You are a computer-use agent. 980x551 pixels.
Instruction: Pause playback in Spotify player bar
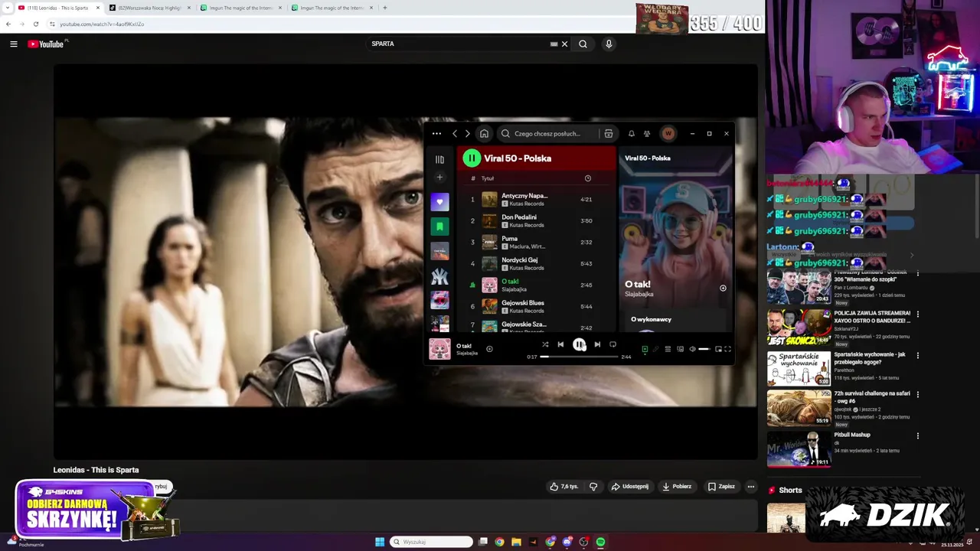[x=579, y=344]
